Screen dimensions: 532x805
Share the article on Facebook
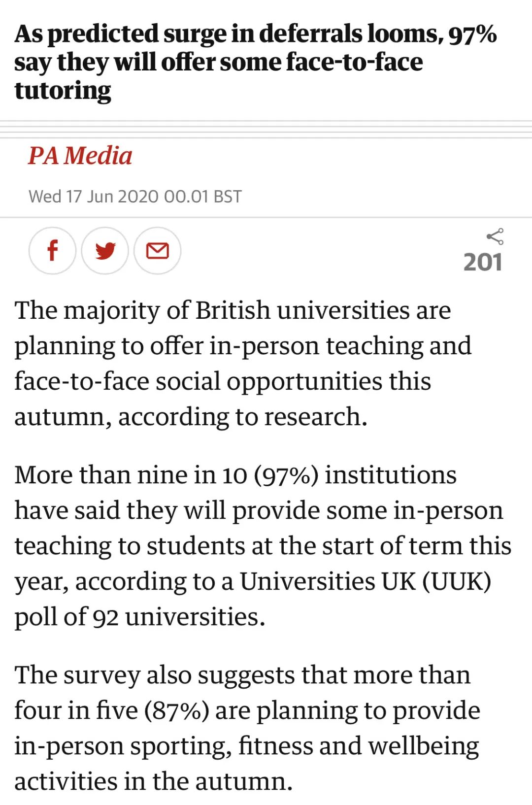coord(52,251)
